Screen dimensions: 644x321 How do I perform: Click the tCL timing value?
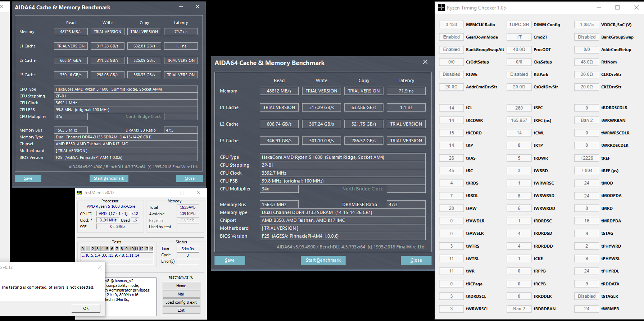(x=451, y=108)
